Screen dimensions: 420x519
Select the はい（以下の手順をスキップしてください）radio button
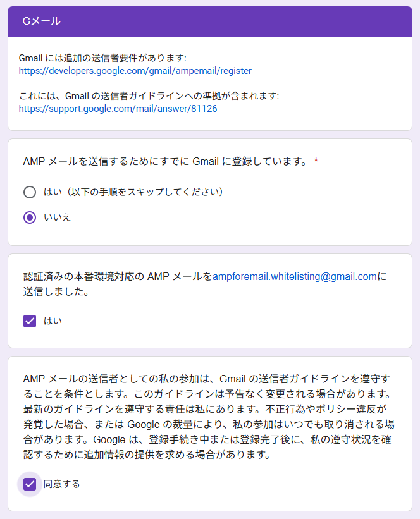click(30, 192)
